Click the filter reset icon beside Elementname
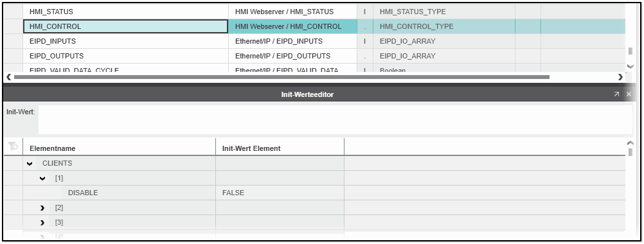The height and width of the screenshot is (244, 644). pyautogui.click(x=13, y=146)
